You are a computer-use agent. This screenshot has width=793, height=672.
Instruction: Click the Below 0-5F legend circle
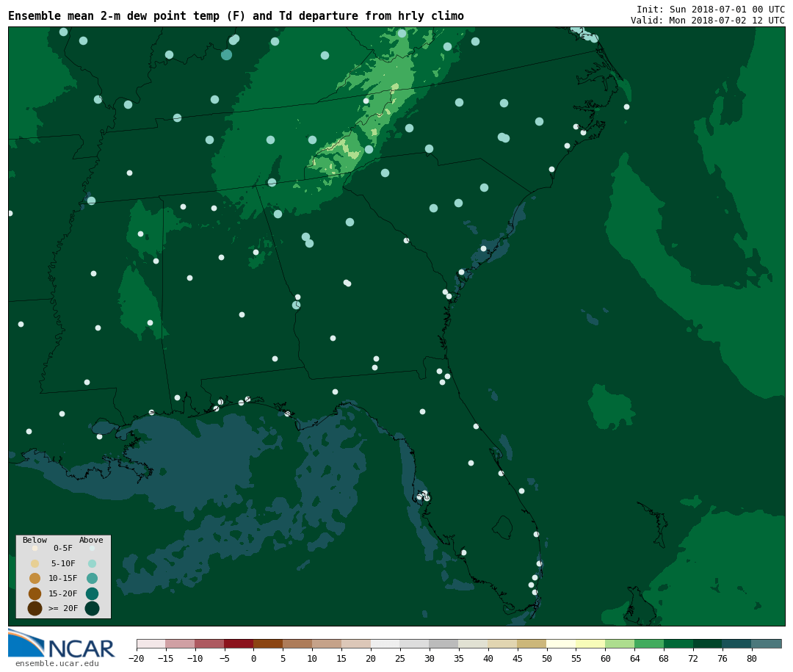point(35,548)
